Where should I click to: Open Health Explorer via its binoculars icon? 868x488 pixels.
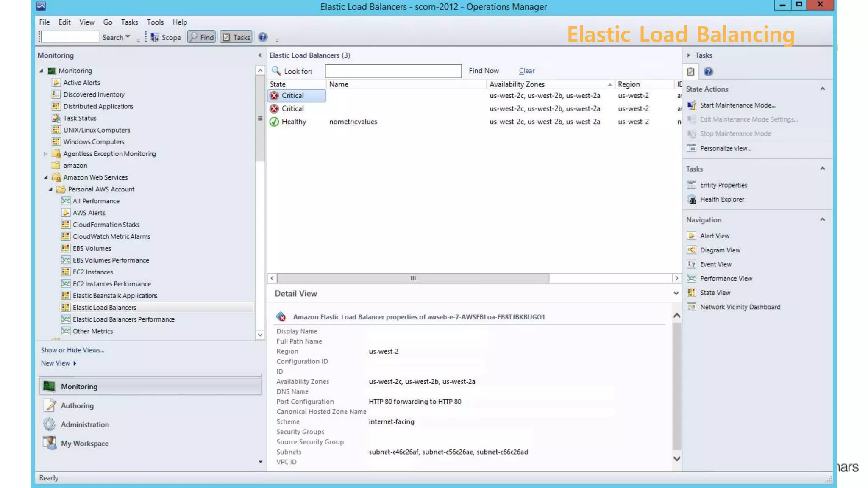691,199
